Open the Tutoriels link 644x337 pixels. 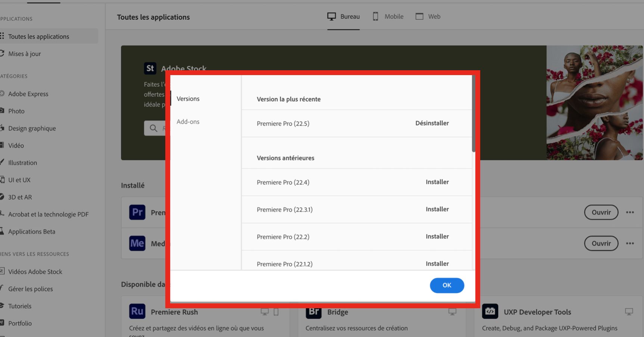[19, 306]
